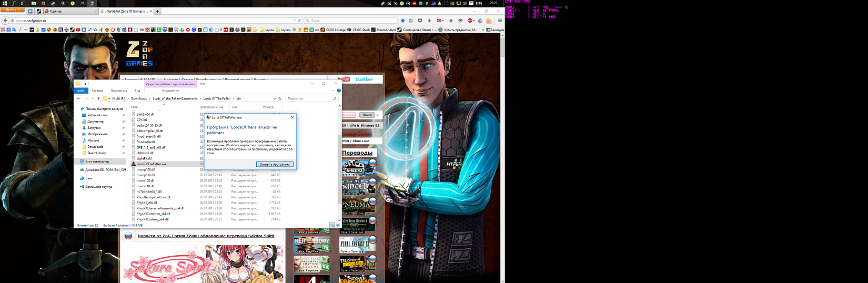Viewport: 868px width, 283px height.
Task: Bookmark this page with star icon
Action: (x=403, y=21)
